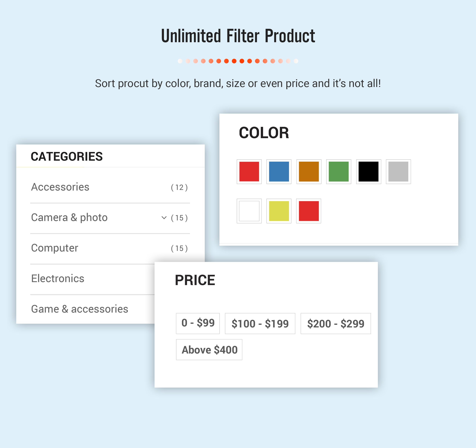Select the blue color swatch

pos(279,172)
